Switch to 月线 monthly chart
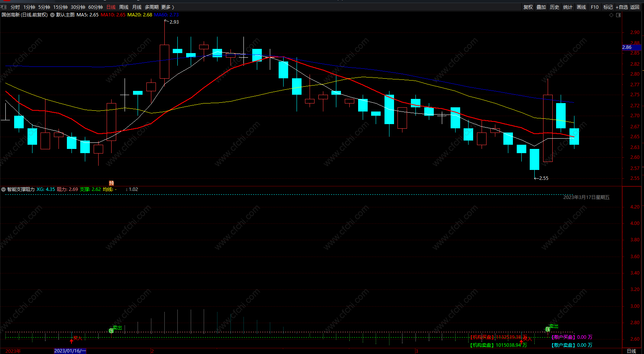 [x=137, y=7]
